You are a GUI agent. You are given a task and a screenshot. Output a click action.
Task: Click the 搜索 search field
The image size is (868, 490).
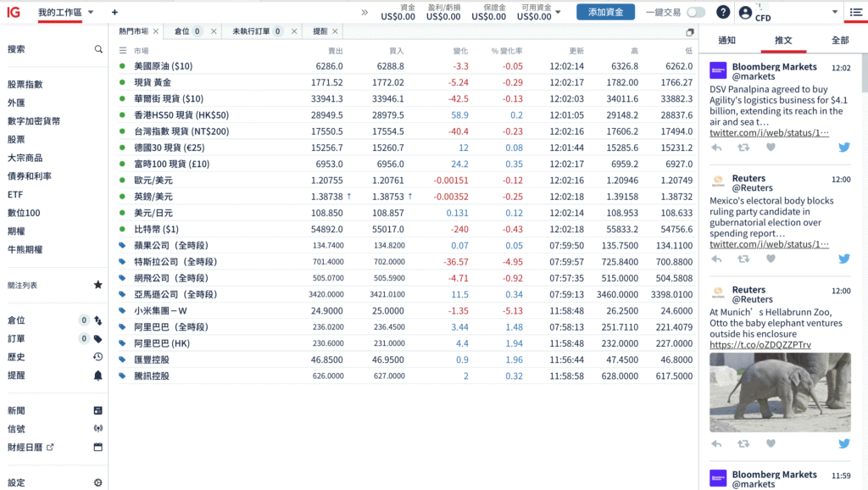(55, 49)
